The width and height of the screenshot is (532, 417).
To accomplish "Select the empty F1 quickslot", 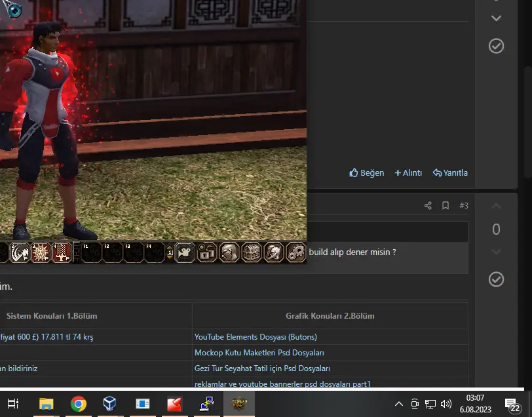I will (x=91, y=252).
